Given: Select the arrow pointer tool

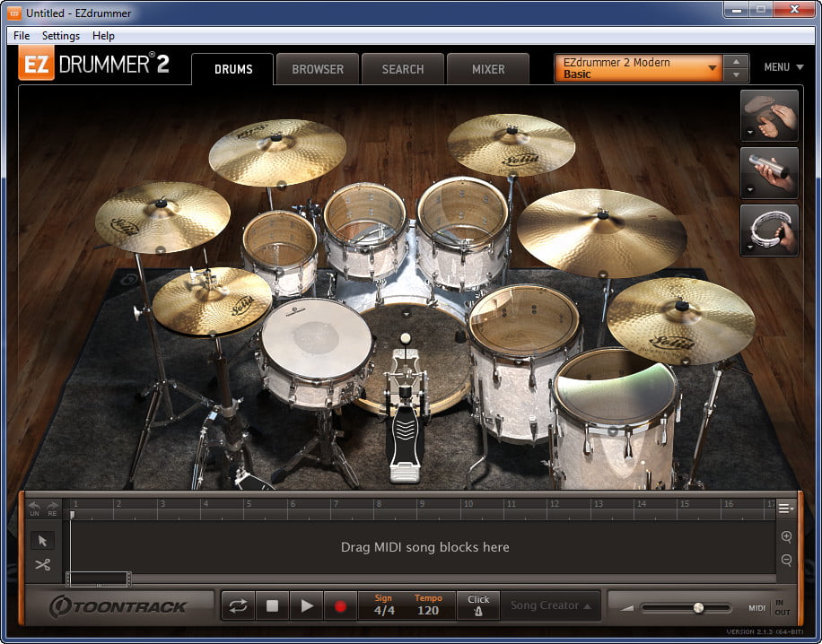Looking at the screenshot, I should 42,540.
